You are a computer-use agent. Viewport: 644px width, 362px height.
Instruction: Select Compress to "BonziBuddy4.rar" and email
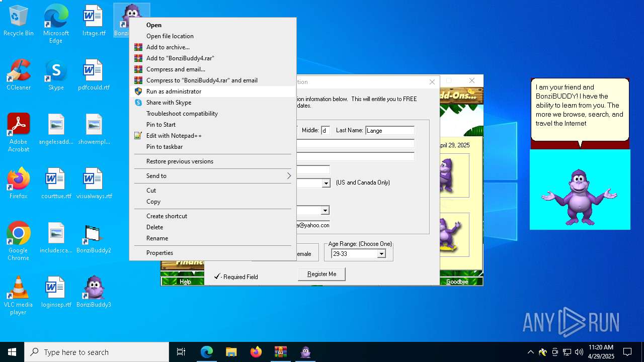point(212,80)
